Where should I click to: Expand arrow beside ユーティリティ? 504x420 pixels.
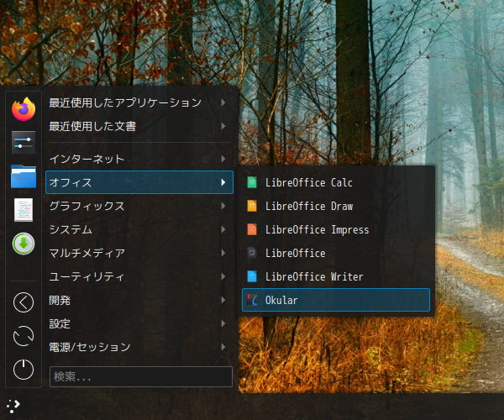click(x=223, y=276)
